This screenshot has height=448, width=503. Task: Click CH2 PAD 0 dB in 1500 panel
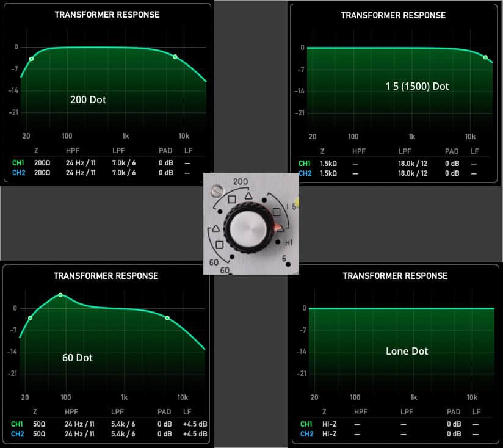point(452,173)
